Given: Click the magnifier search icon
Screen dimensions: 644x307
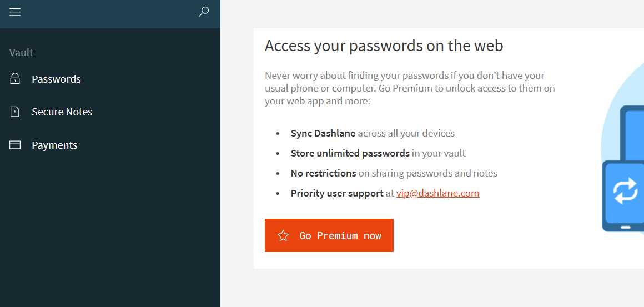Looking at the screenshot, I should (204, 12).
